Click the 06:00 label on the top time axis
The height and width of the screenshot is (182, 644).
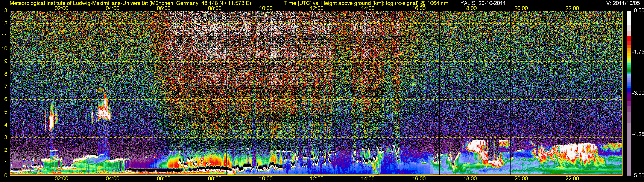click(164, 8)
